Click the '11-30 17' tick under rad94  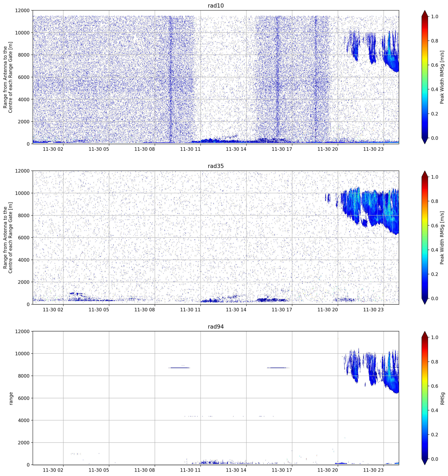[282, 470]
